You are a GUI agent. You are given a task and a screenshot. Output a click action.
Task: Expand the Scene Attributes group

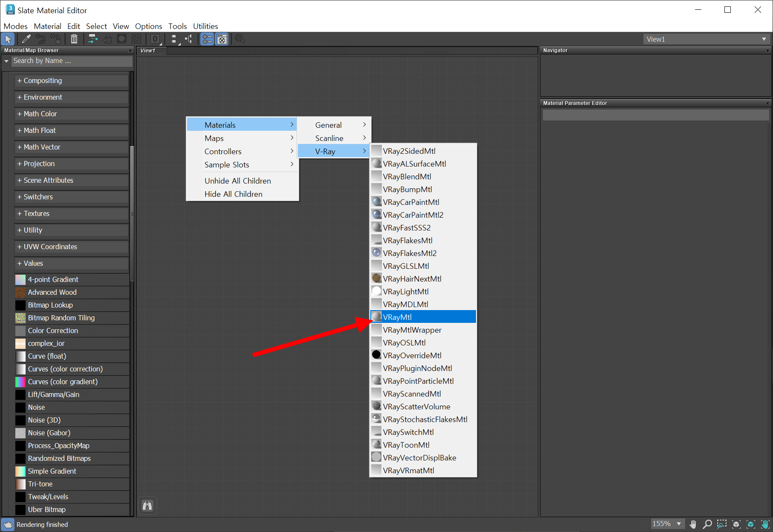click(x=72, y=180)
